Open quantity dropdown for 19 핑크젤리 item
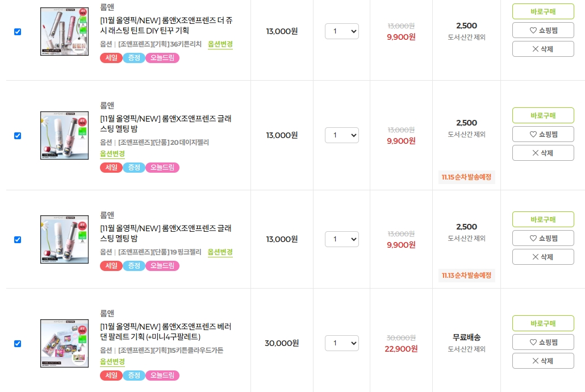 342,239
